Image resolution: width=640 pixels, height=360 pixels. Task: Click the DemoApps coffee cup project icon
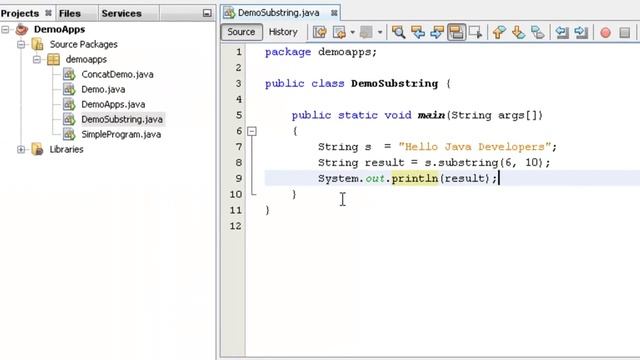pyautogui.click(x=22, y=29)
